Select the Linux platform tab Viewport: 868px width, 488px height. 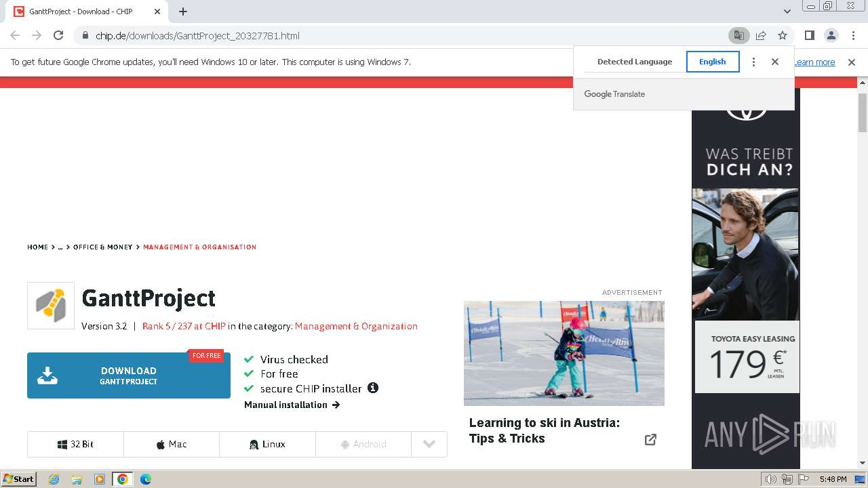[267, 444]
